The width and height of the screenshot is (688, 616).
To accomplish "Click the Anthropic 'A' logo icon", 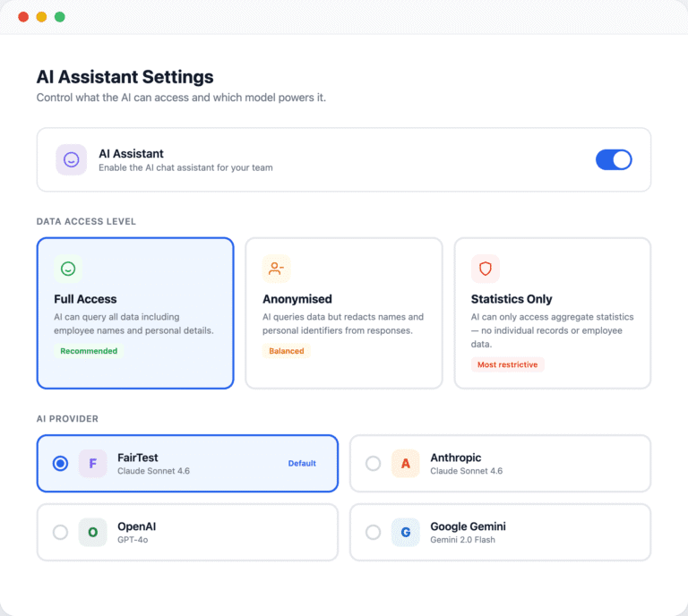I will click(406, 464).
